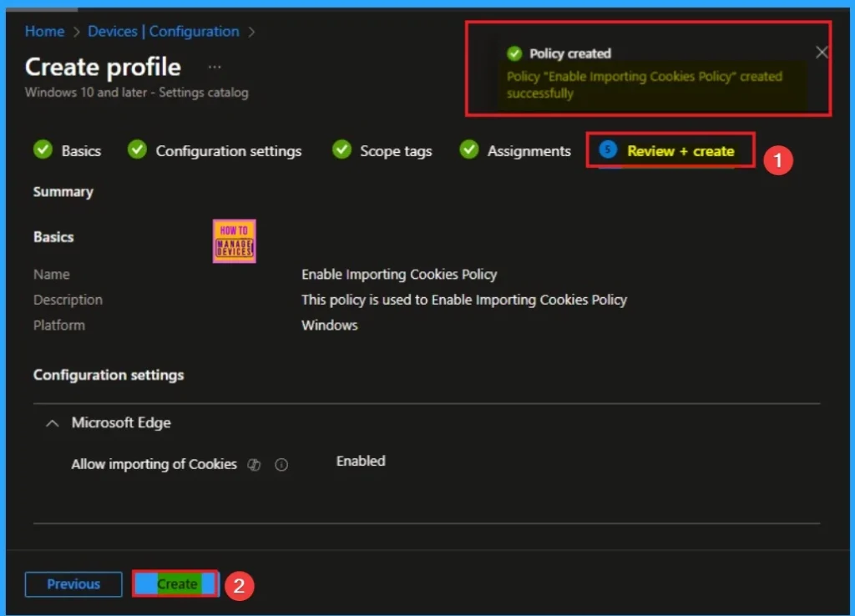Click the Platform value Windows
Image resolution: width=855 pixels, height=616 pixels.
329,325
